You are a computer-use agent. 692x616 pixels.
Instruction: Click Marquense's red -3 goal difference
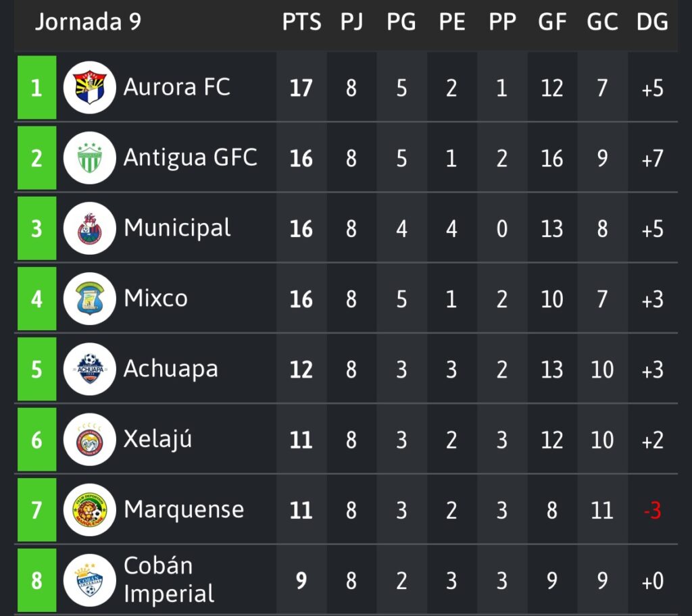point(652,511)
